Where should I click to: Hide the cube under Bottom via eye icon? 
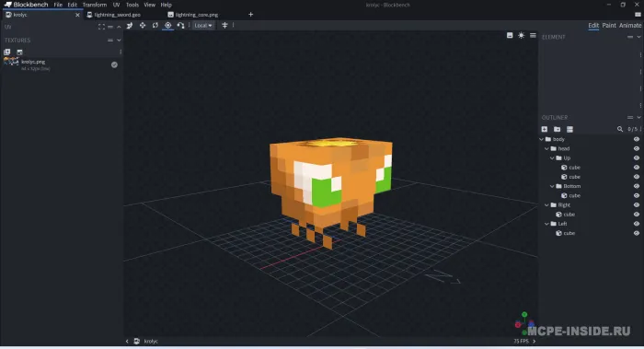pyautogui.click(x=637, y=195)
